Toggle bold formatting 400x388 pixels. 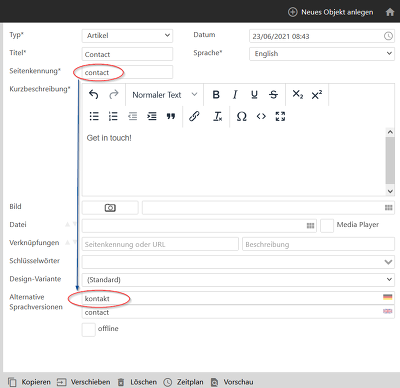[216, 95]
